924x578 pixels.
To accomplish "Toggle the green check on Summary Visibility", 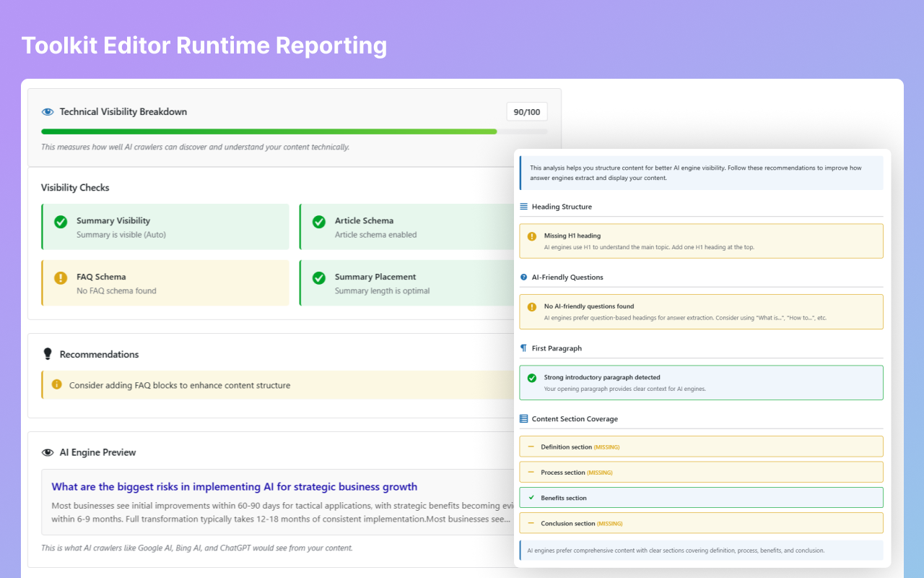I will (x=61, y=222).
